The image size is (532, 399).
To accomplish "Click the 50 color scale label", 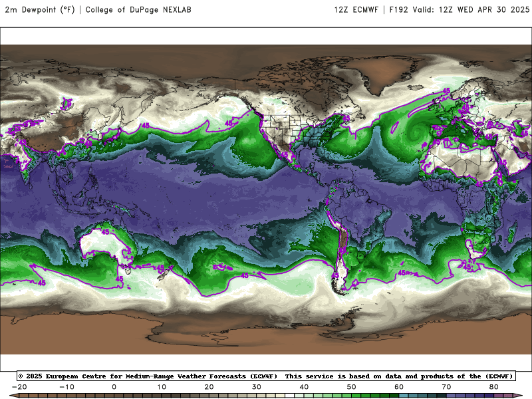I will [x=352, y=387].
